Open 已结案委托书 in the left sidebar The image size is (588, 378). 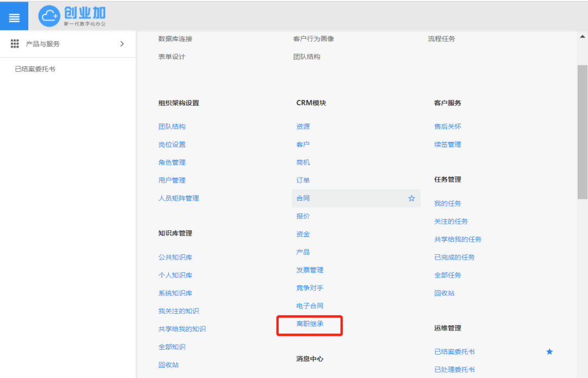point(35,69)
